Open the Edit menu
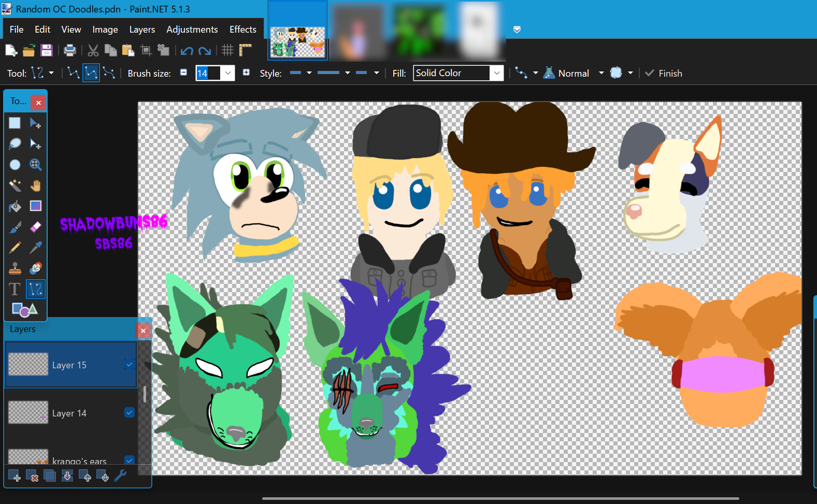The image size is (817, 504). 42,30
